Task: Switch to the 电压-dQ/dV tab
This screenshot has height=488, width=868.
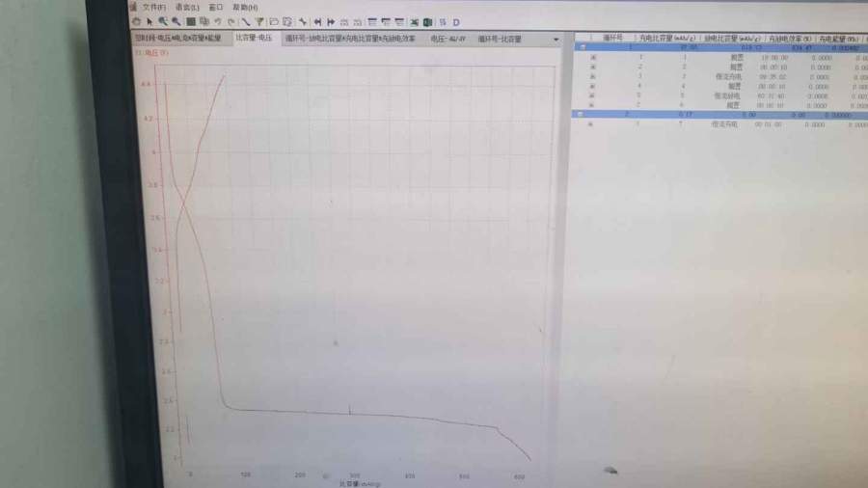Action: (448, 39)
